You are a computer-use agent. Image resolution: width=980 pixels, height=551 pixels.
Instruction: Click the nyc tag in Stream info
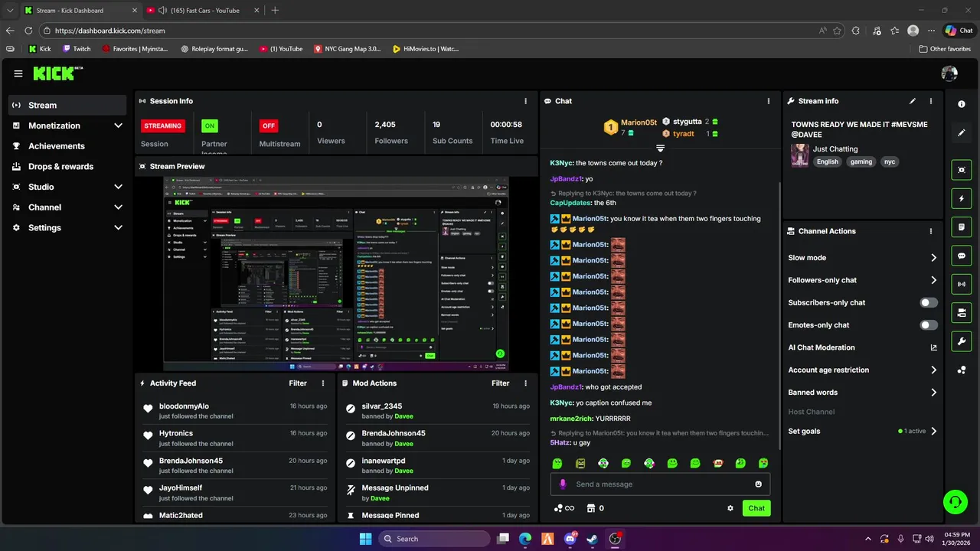(889, 162)
